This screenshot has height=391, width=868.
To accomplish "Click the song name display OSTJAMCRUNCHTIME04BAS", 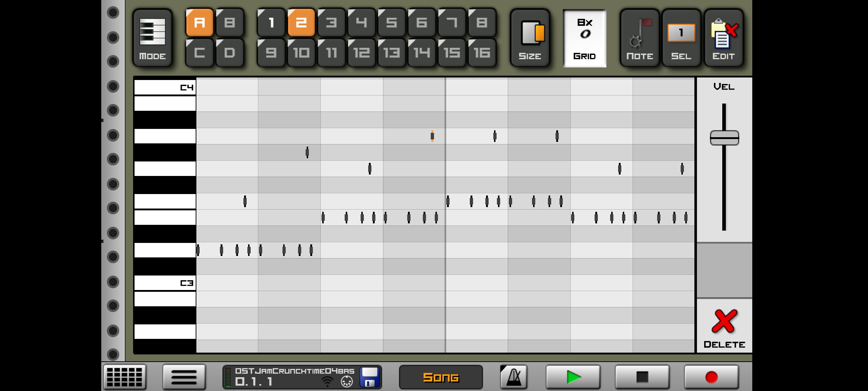I will tap(295, 371).
